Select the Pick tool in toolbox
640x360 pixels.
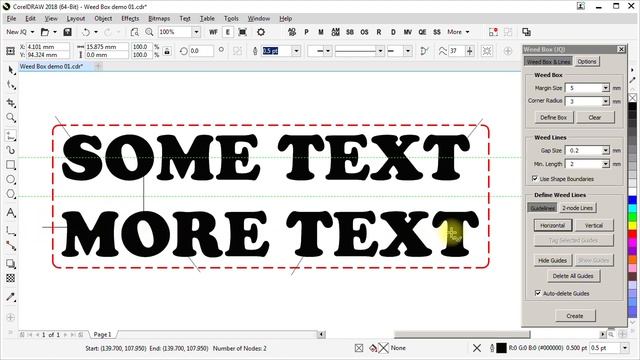point(11,71)
